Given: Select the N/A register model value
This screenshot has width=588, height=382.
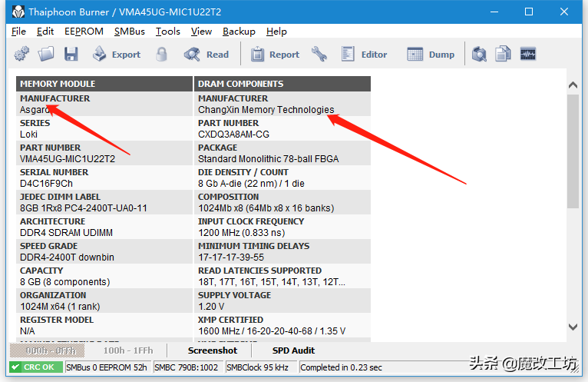Looking at the screenshot, I should tap(28, 331).
